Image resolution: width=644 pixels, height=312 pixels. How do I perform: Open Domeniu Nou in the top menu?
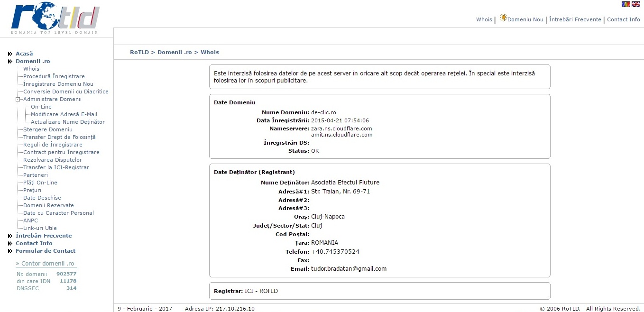[525, 19]
